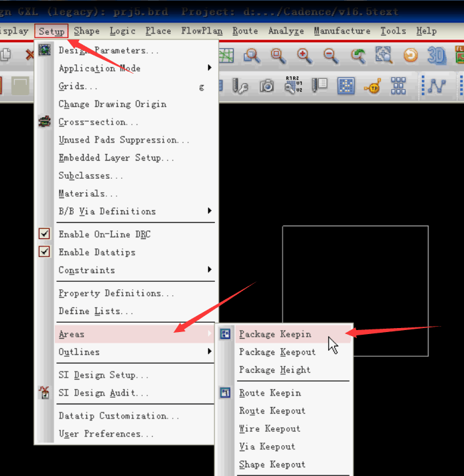Image resolution: width=464 pixels, height=476 pixels.
Task: Click the Zoom In icon
Action: (x=305, y=56)
